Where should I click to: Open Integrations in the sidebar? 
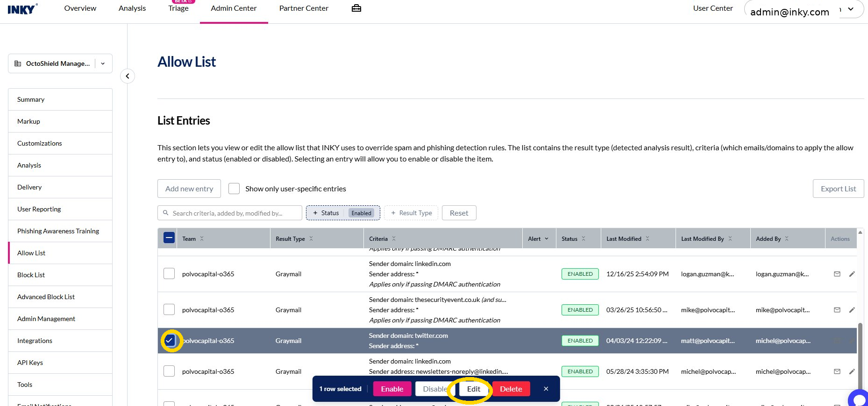coord(60,341)
